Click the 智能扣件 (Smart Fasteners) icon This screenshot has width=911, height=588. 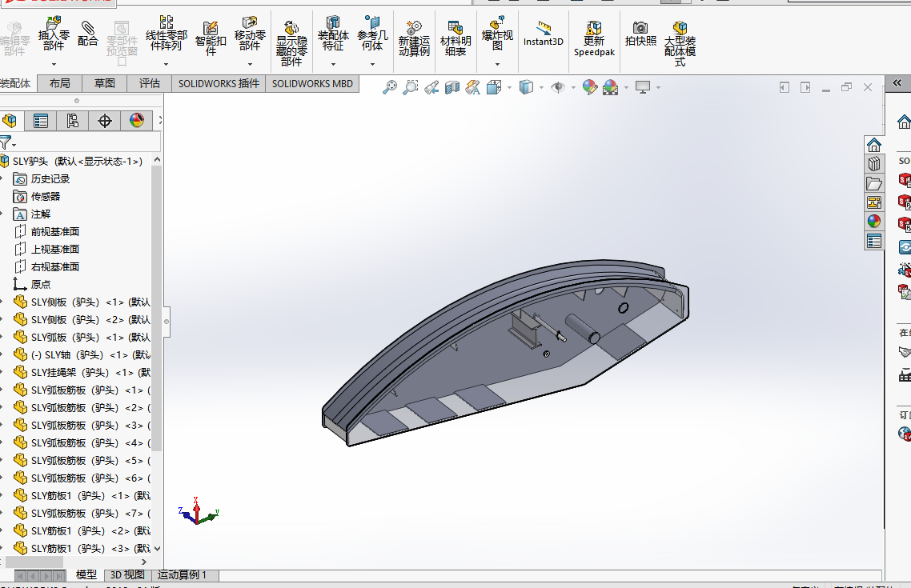(x=211, y=38)
